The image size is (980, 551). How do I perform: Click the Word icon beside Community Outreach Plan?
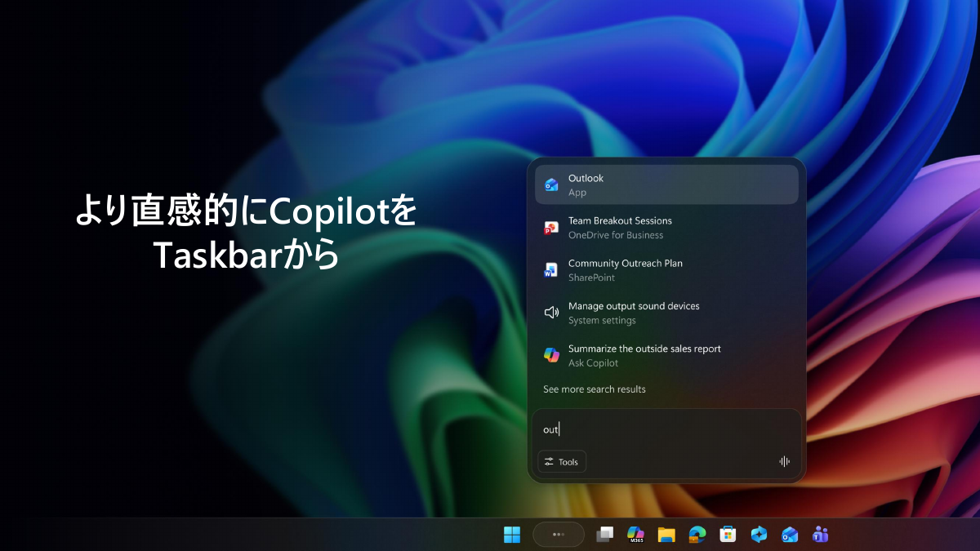(552, 269)
